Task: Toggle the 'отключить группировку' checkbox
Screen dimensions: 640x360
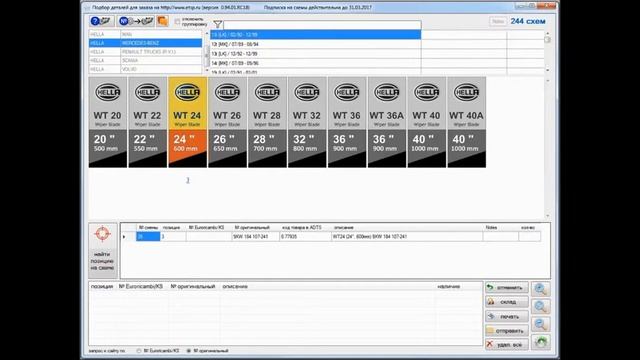Action: [177, 22]
